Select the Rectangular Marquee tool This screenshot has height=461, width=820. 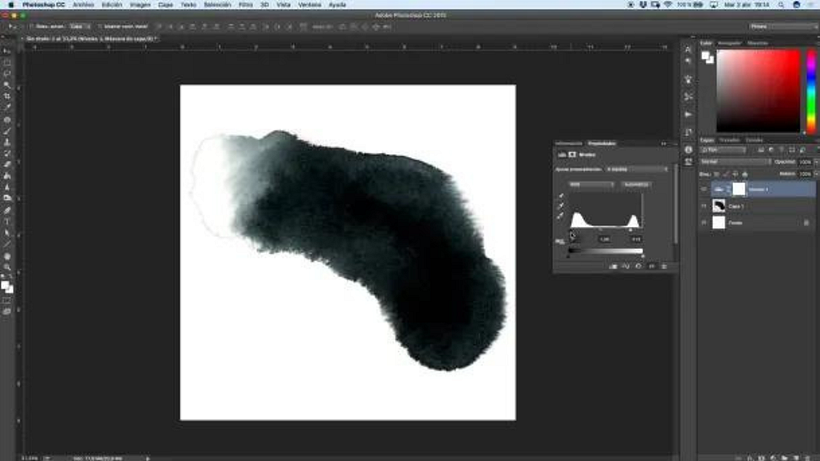[x=7, y=63]
